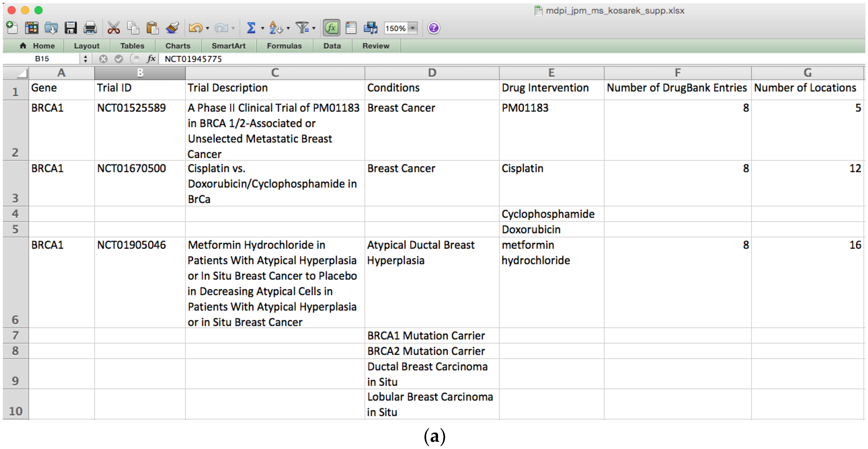Click the cancel entry X button
The width and height of the screenshot is (868, 449).
tap(103, 59)
